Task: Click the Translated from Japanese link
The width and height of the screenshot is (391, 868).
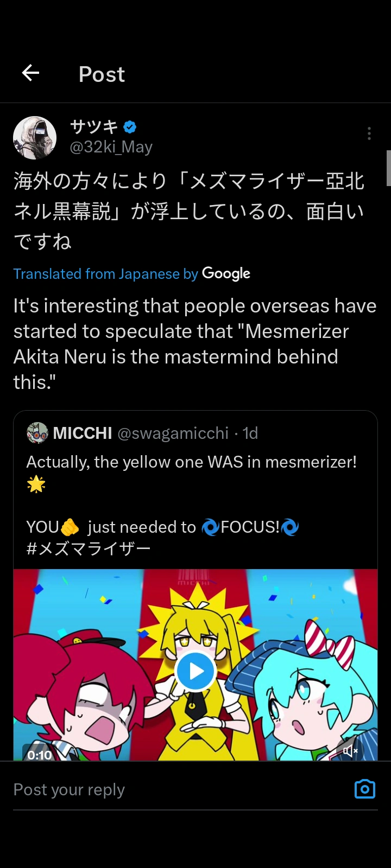Action: tap(106, 273)
